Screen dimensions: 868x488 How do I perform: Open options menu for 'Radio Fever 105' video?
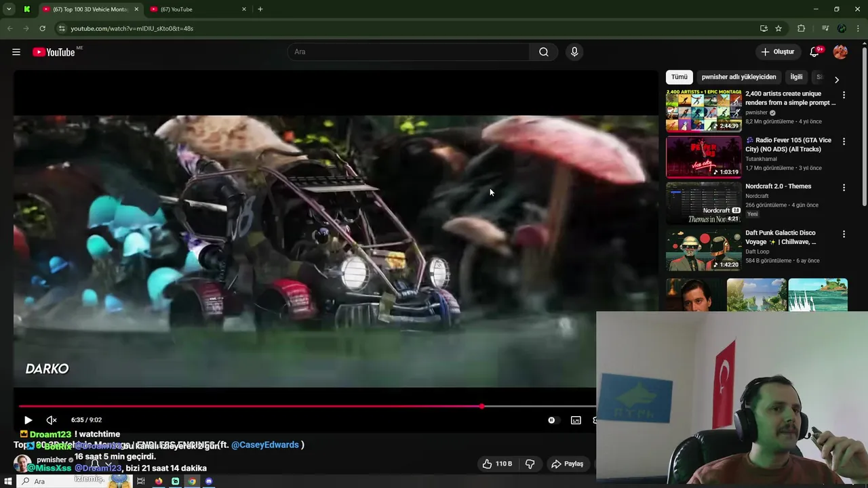click(844, 142)
